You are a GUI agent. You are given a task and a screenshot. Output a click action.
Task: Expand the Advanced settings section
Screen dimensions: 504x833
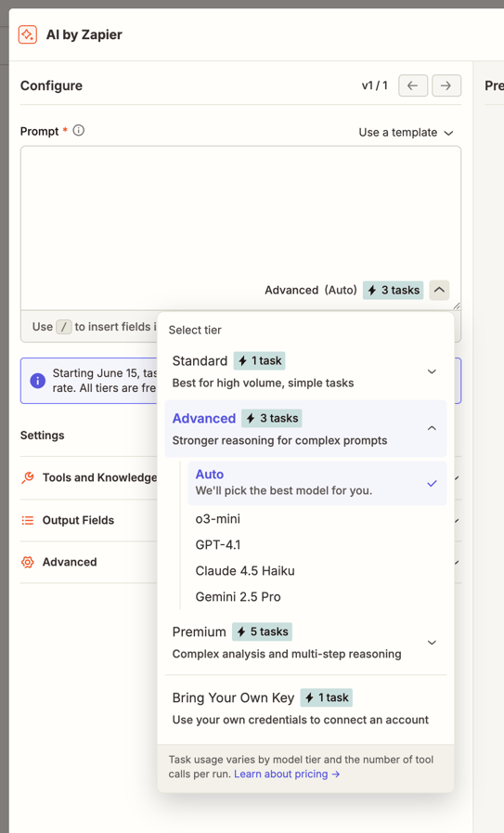pos(240,562)
